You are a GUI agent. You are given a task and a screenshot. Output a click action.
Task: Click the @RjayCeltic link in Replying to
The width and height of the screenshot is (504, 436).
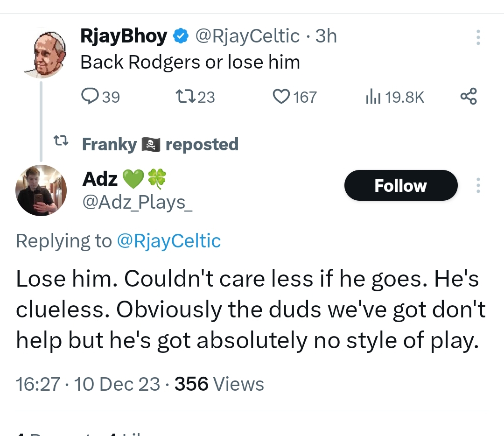coord(168,241)
